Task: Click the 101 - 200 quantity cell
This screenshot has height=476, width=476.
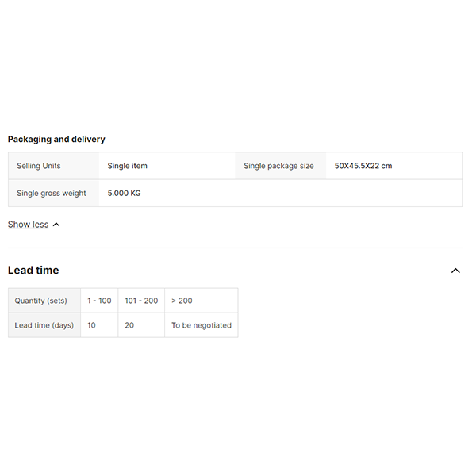Action: tap(141, 301)
